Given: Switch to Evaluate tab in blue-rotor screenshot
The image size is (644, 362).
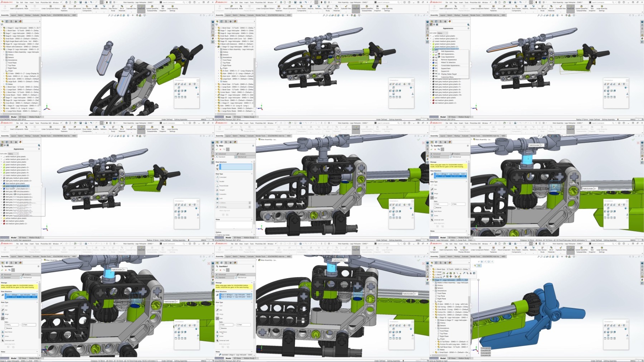Looking at the screenshot, I should (465, 256).
